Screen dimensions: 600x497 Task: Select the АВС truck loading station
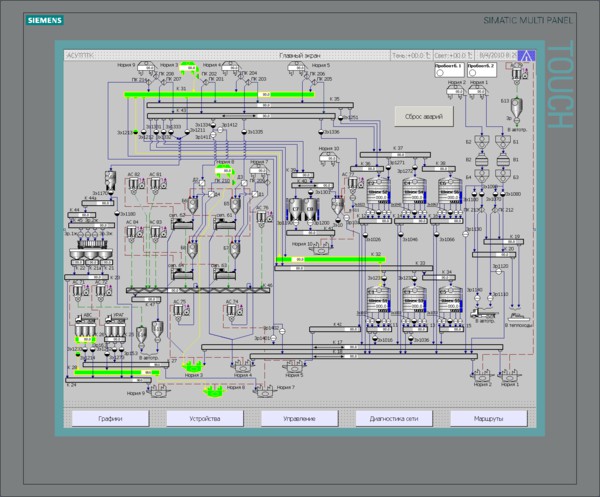tap(85, 327)
